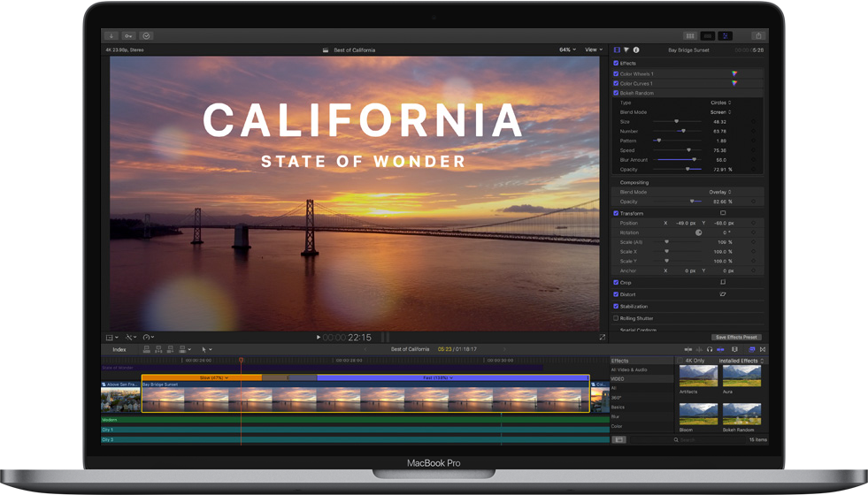Viewport: 868px width, 495px height.
Task: Uncheck the Transform checkbox
Action: 616,213
